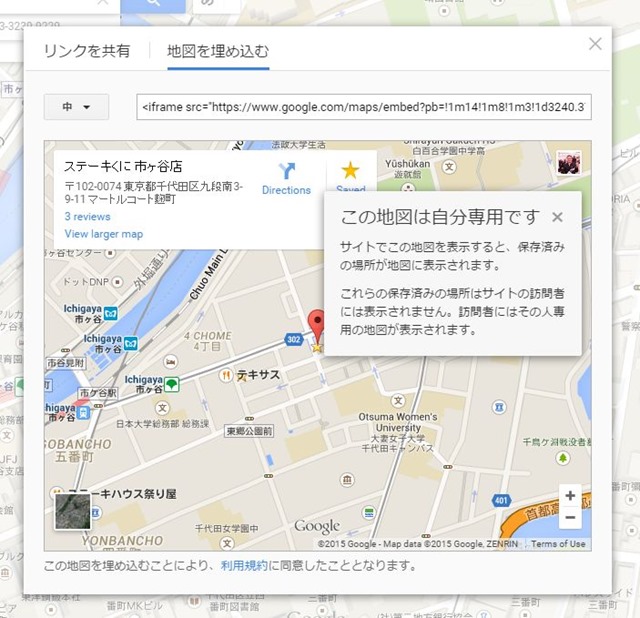This screenshot has width=640, height=618.
Task: Click museum building icon below Otsuma
Action: (x=347, y=480)
